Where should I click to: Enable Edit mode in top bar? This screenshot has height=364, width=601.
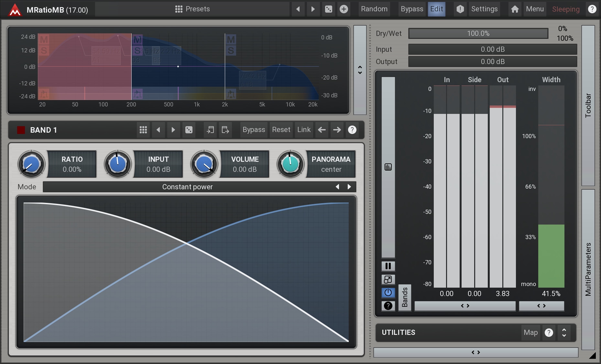[x=436, y=9]
